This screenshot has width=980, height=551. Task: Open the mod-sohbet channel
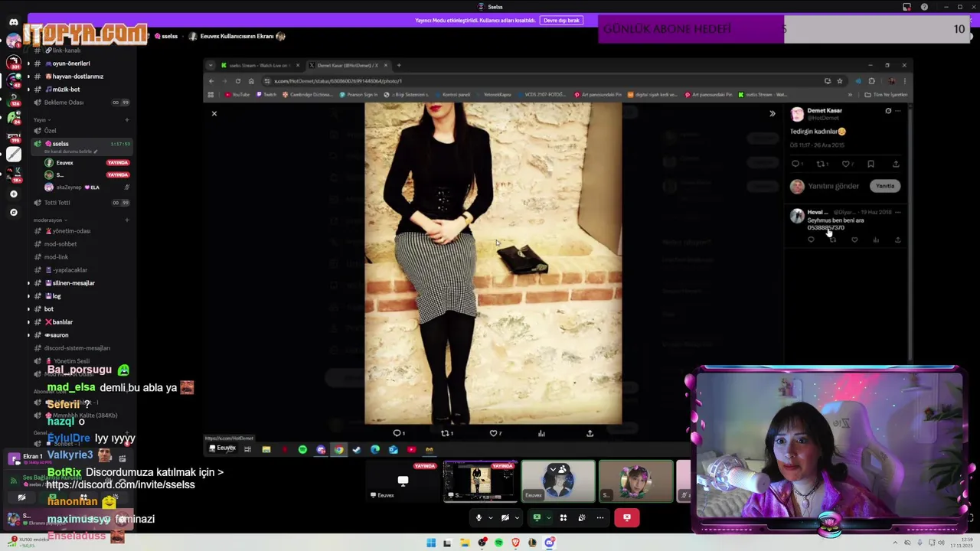pos(60,244)
